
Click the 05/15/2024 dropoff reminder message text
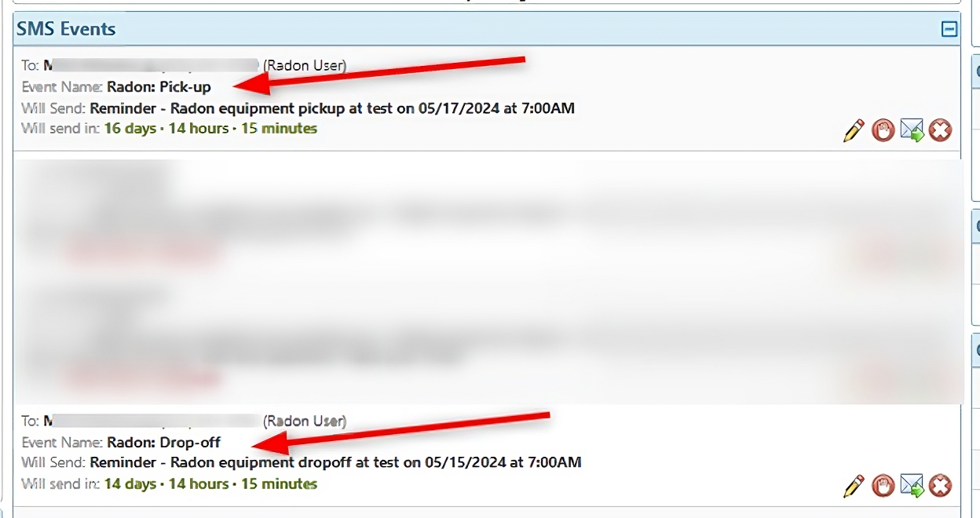[x=335, y=462]
